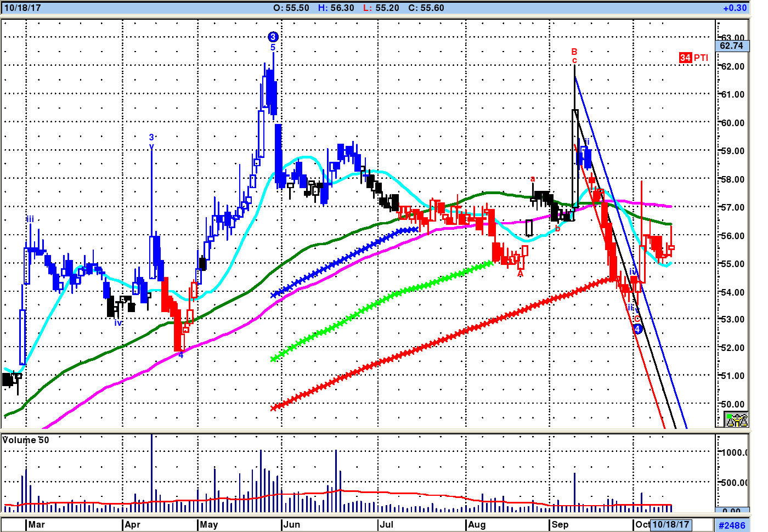
Task: Click the red 34 PTI badge
Action: pyautogui.click(x=685, y=58)
